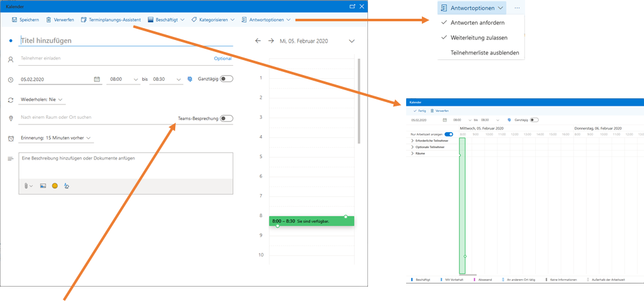Viewport: 644px width, 301px height.
Task: Expand Optionale Teilnehmer row
Action: click(x=429, y=147)
